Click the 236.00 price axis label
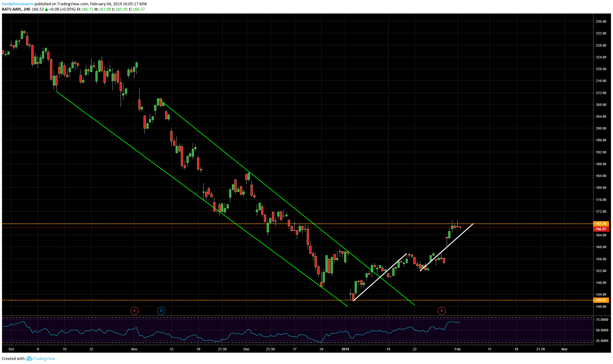Viewport: 613px width, 364px height. tap(601, 21)
